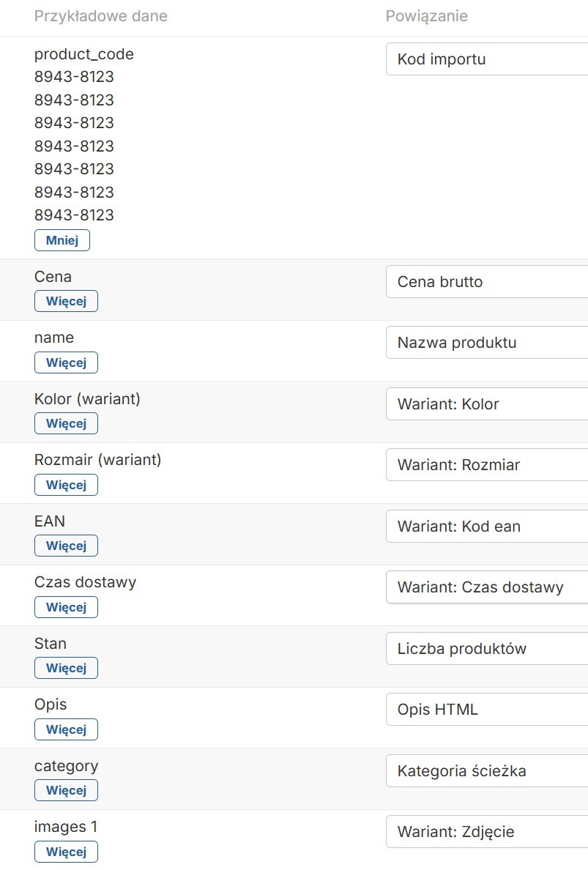Expand sample data for the name field
The height and width of the screenshot is (870, 588).
click(66, 362)
